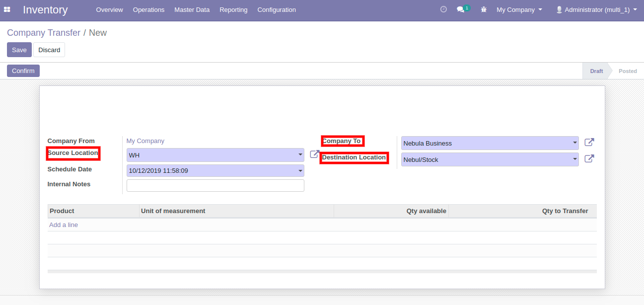Expand the Source Location WH dropdown
The height and width of the screenshot is (305, 644).
click(x=300, y=155)
